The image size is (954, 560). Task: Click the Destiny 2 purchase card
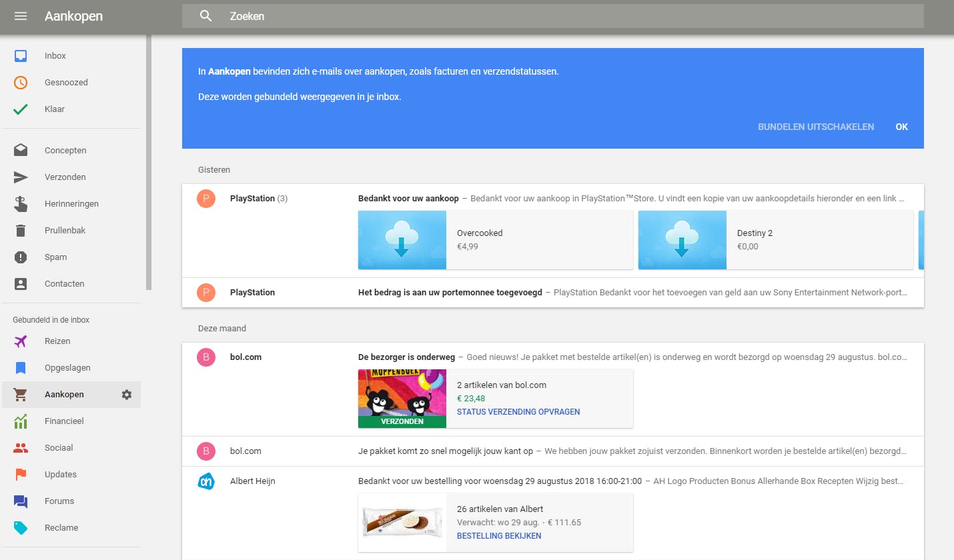(776, 240)
